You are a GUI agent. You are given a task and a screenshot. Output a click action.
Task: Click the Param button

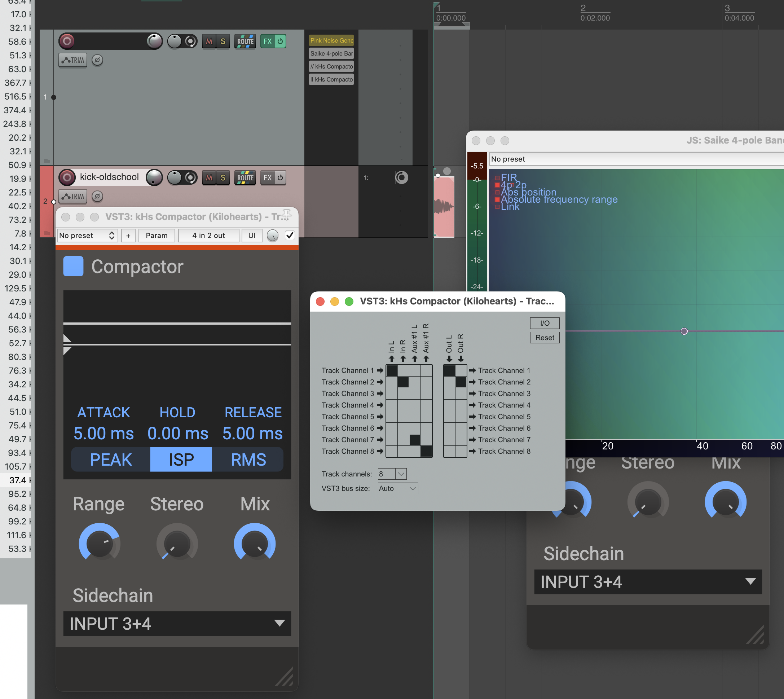pyautogui.click(x=156, y=236)
